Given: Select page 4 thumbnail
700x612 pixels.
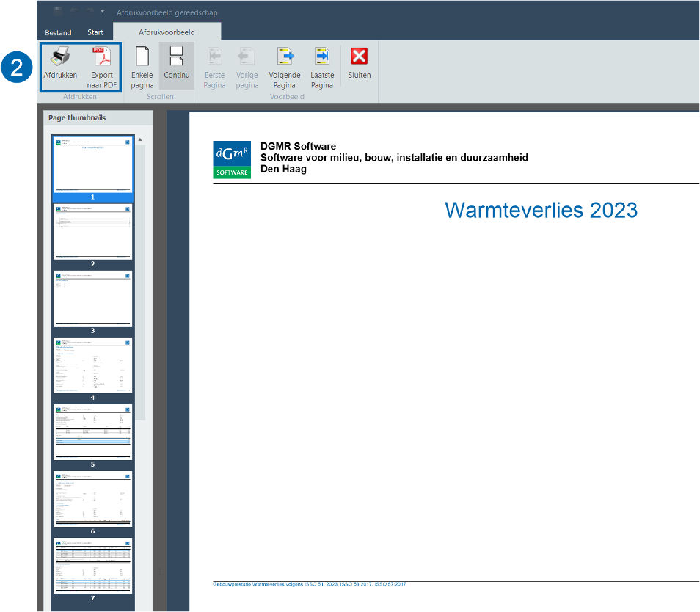Looking at the screenshot, I should point(92,365).
